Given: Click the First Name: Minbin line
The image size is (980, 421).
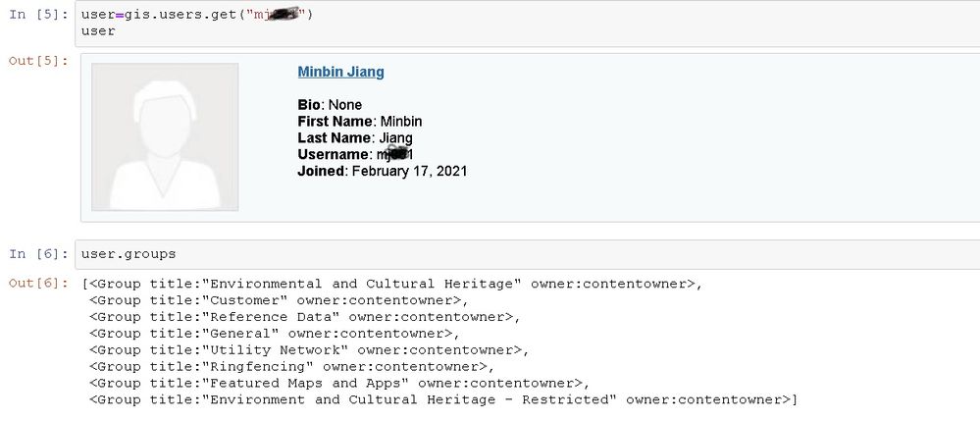Looking at the screenshot, I should (360, 122).
